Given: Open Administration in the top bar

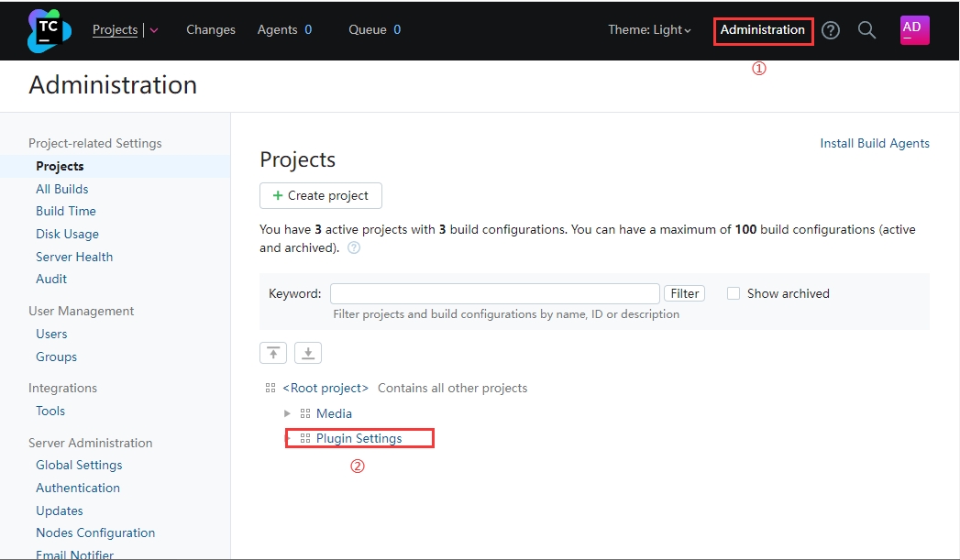Looking at the screenshot, I should click(762, 30).
